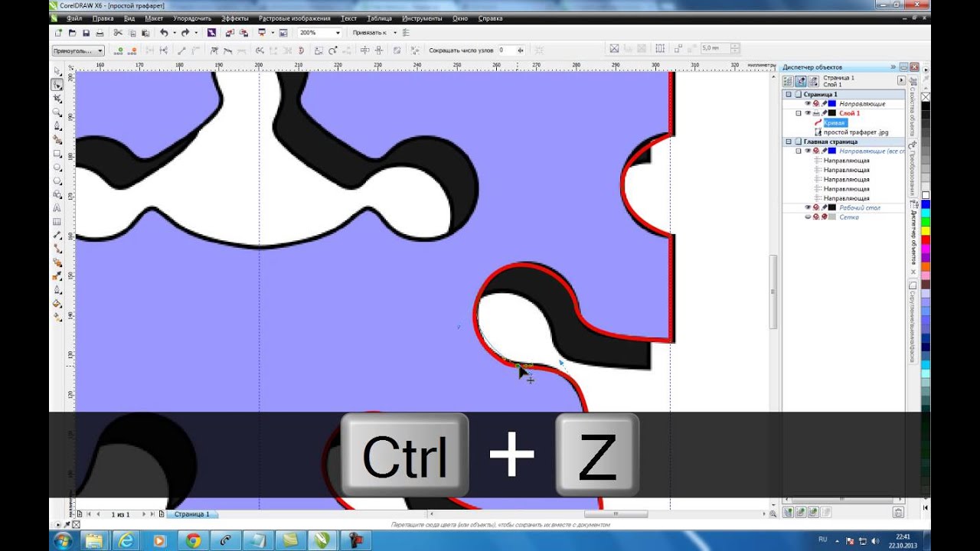Toggle eye visibility of Сетка layer
Image resolution: width=980 pixels, height=551 pixels.
808,217
